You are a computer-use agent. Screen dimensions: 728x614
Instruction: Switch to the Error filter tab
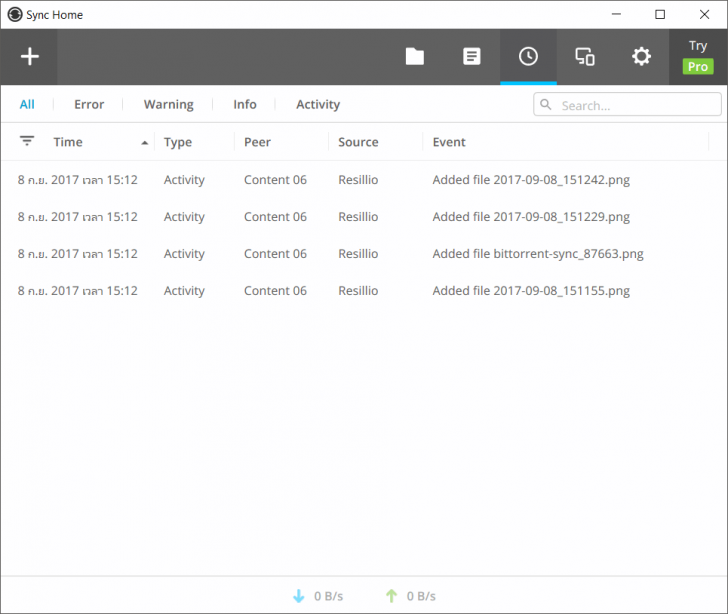[89, 104]
